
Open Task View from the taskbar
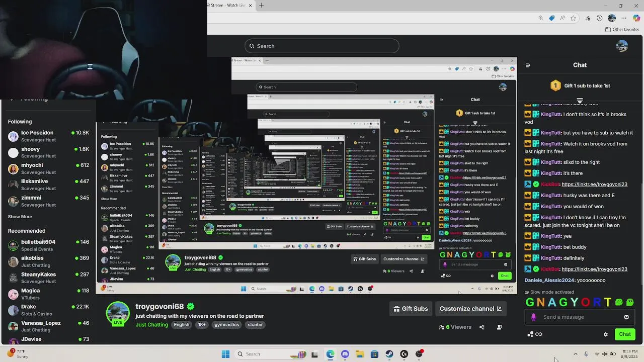[x=315, y=354]
